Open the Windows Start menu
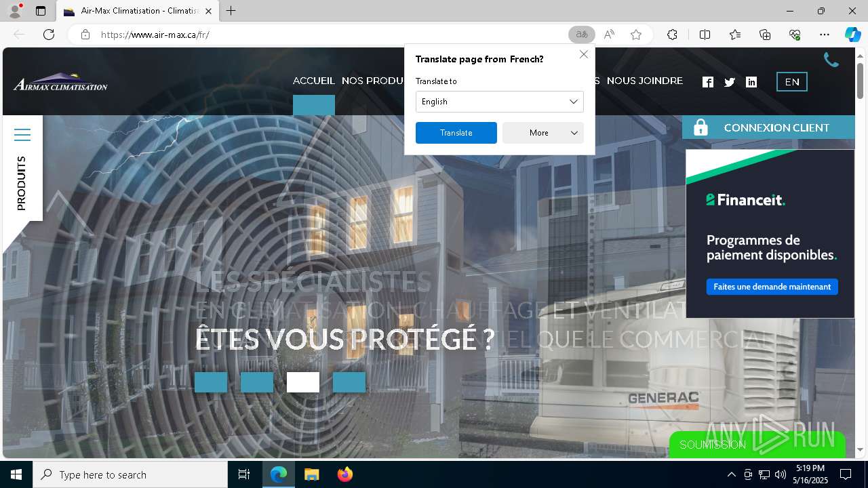 point(16,474)
